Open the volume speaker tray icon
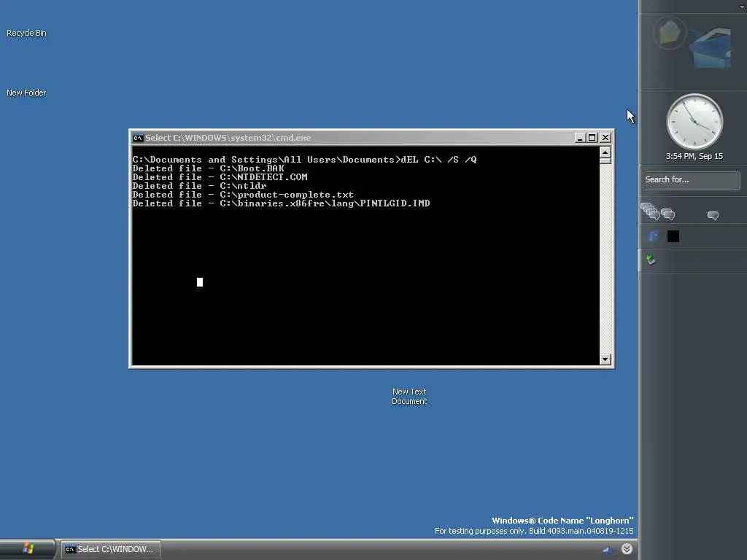Image resolution: width=747 pixels, height=560 pixels. [608, 550]
